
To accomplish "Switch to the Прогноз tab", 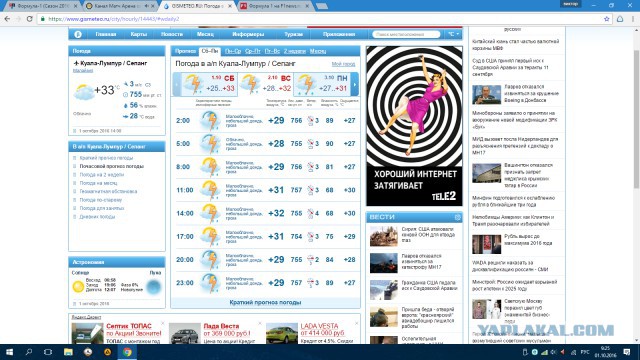I will tap(185, 51).
